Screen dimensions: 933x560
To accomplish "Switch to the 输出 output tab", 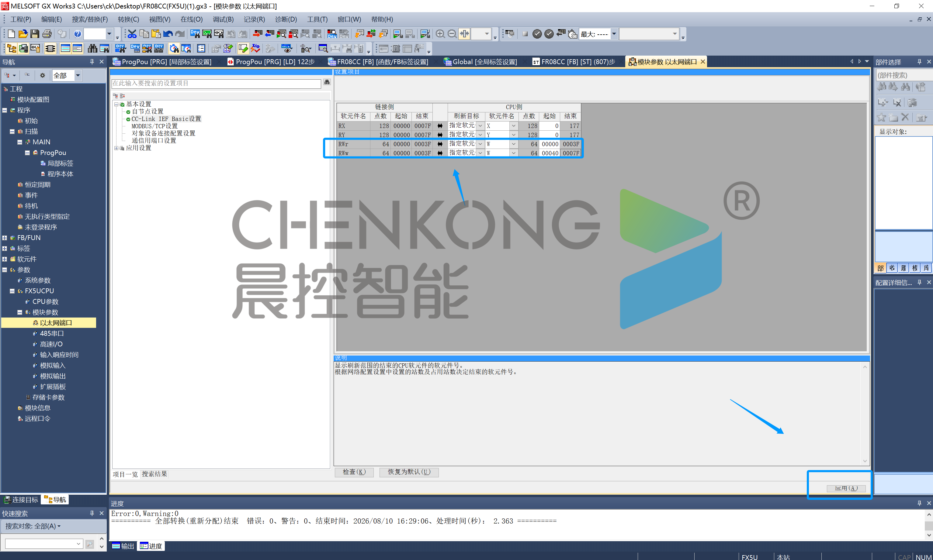I will pos(123,546).
